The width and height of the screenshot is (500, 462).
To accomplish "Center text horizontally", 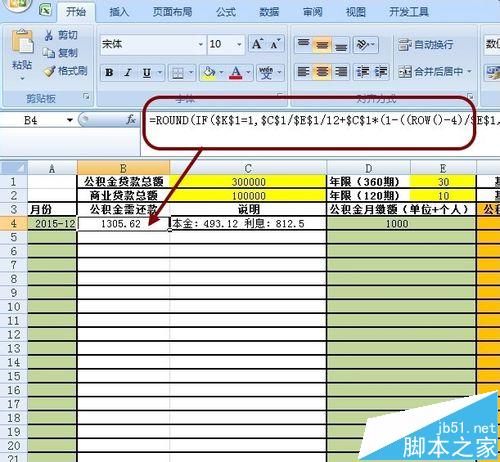I will click(x=322, y=72).
